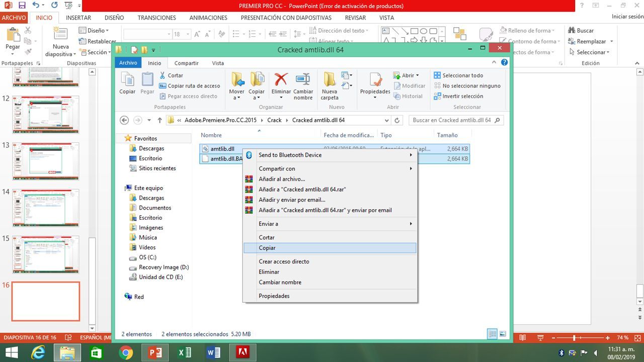
Task: Increase font size in PowerPoint ribbon
Action: pyautogui.click(x=197, y=34)
